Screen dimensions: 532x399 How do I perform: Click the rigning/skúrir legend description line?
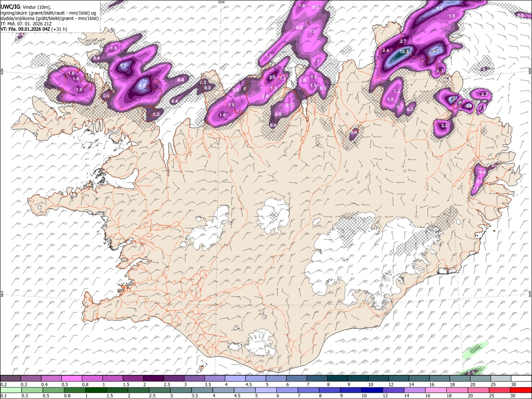coord(48,12)
